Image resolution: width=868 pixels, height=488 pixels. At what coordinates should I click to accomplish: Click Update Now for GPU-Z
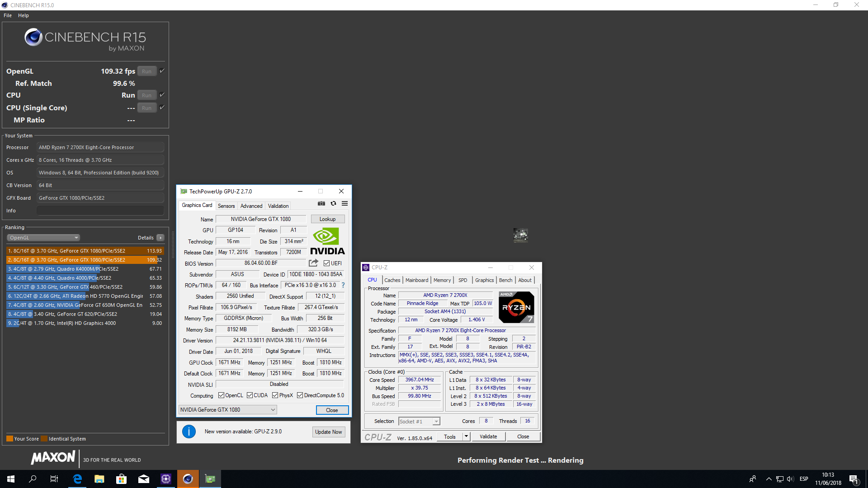click(329, 432)
